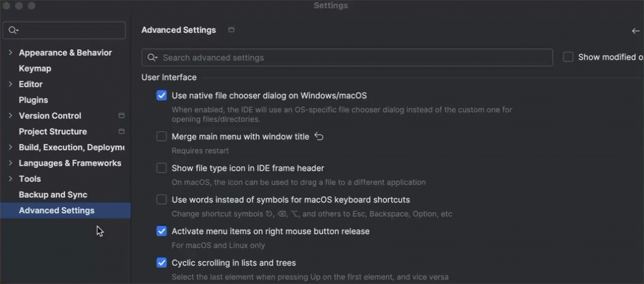Viewport: 644px width, 284px height.
Task: Open the Keymap settings page
Action: click(35, 69)
